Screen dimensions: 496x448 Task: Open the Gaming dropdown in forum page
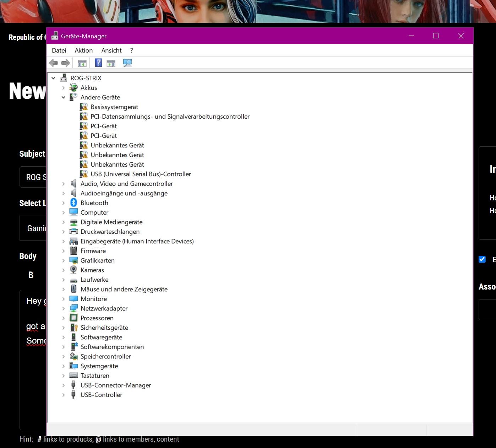coord(33,228)
